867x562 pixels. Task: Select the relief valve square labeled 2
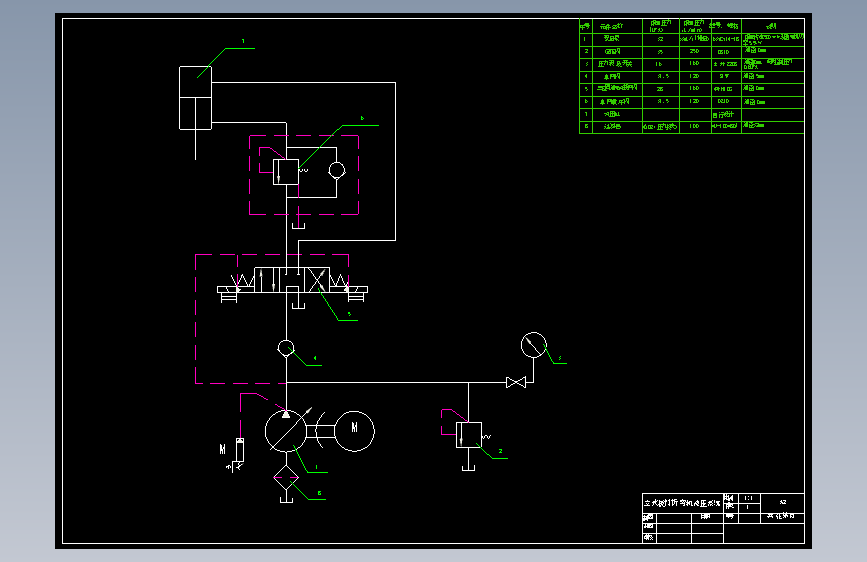[x=468, y=435]
